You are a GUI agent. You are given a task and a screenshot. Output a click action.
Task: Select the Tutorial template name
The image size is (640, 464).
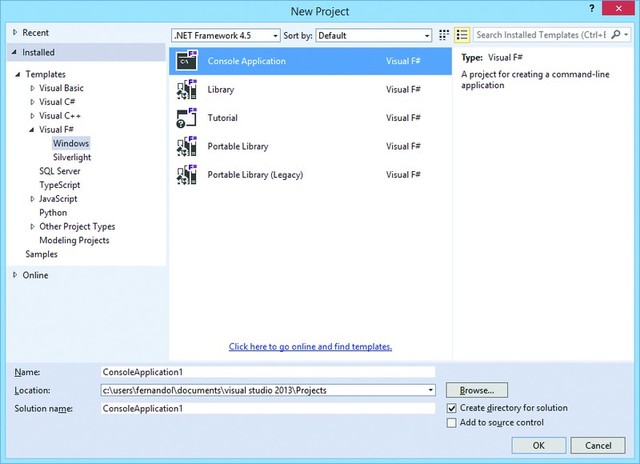coord(222,118)
